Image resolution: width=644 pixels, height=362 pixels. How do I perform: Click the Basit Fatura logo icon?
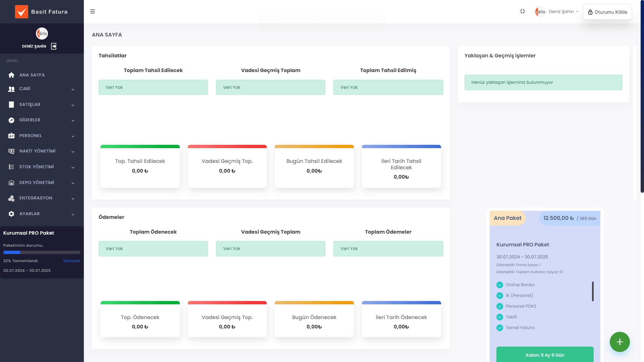[21, 12]
